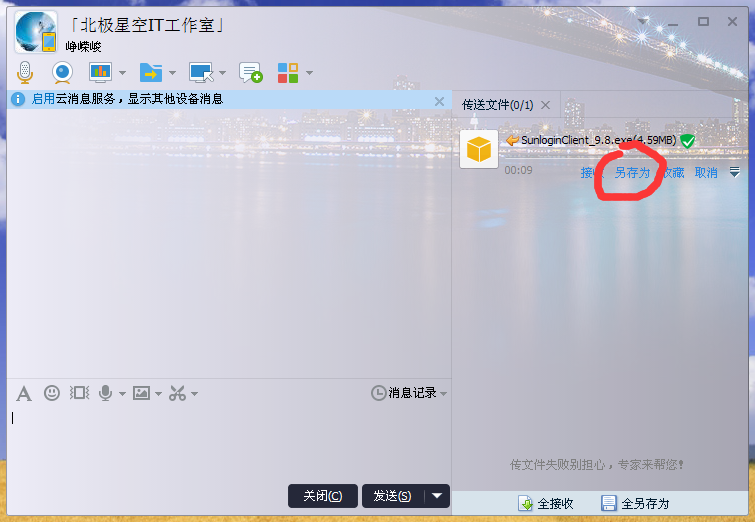Start a video call with the webcam icon

[x=62, y=72]
